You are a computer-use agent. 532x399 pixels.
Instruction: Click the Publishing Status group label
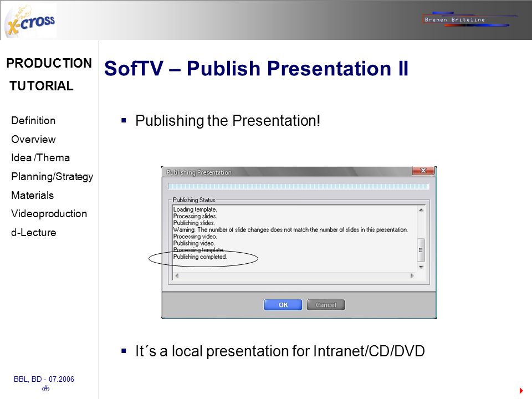(x=194, y=200)
